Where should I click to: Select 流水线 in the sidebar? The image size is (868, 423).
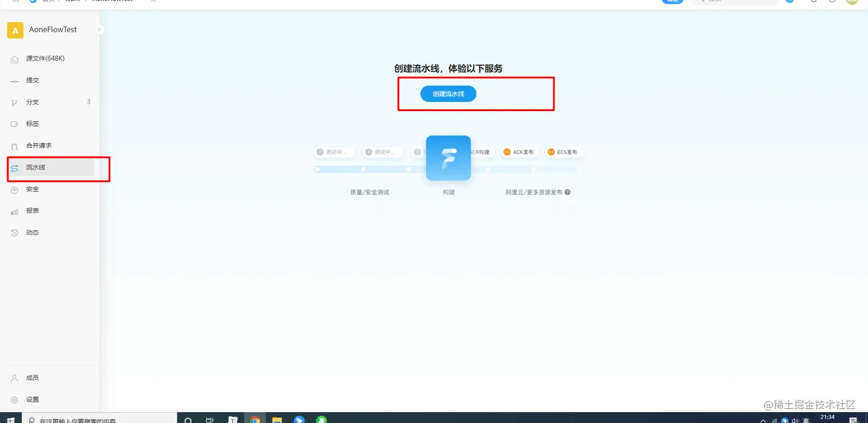[x=51, y=168]
